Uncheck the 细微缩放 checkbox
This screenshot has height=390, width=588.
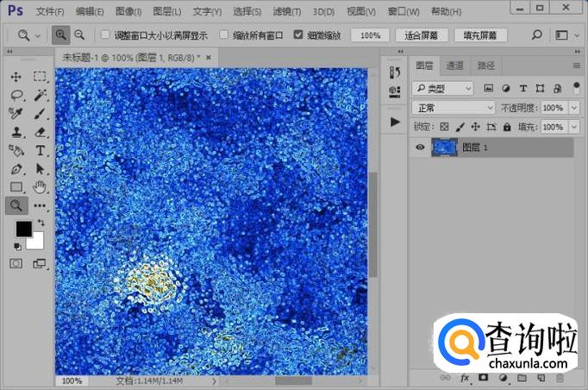coord(298,35)
